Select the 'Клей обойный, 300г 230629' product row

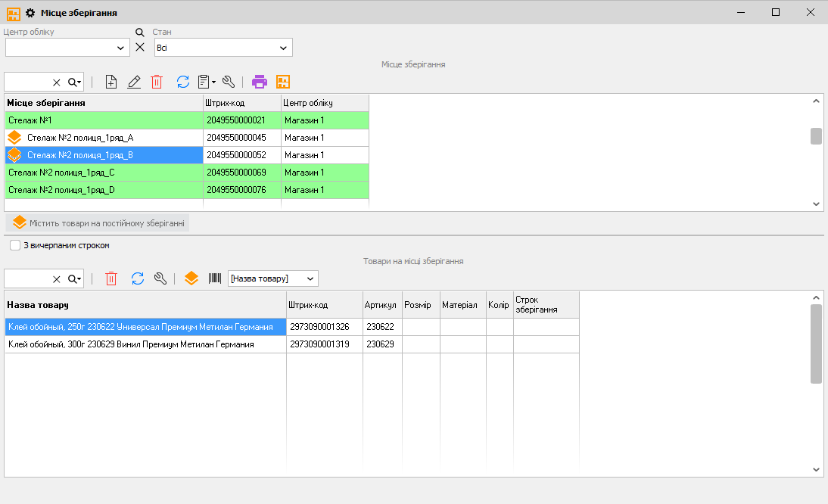pyautogui.click(x=144, y=344)
